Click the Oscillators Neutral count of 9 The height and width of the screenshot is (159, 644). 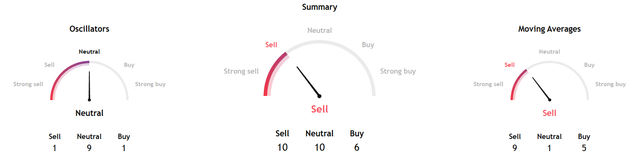tap(89, 148)
